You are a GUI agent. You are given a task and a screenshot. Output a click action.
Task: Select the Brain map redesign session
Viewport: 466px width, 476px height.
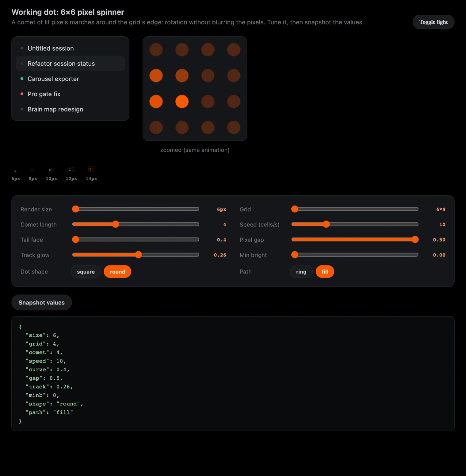71,109
